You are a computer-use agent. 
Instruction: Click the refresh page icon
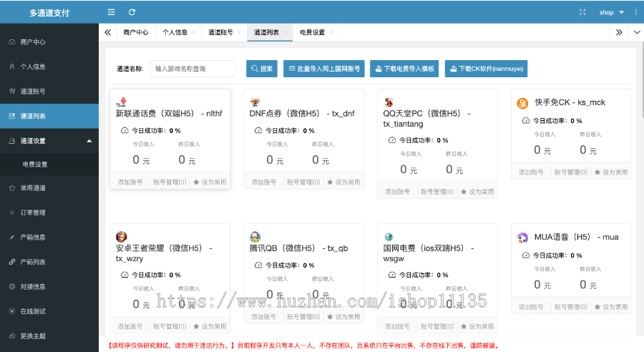(132, 12)
